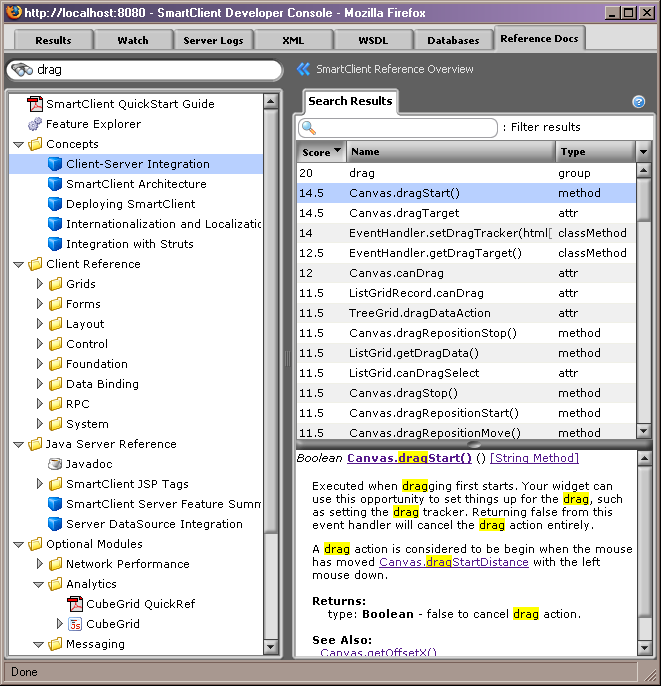The width and height of the screenshot is (661, 686).
Task: Select the ListGrid.canDragSelect result row
Action: (x=466, y=373)
